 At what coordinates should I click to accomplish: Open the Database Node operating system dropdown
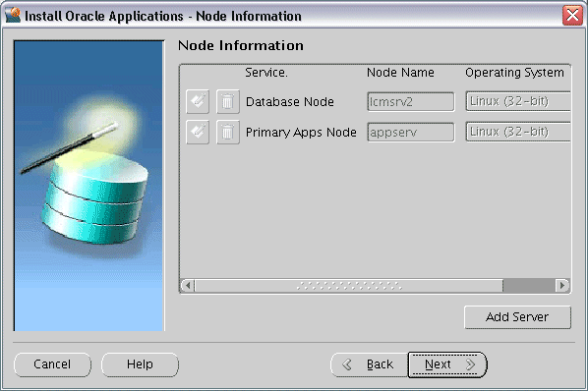(x=518, y=101)
